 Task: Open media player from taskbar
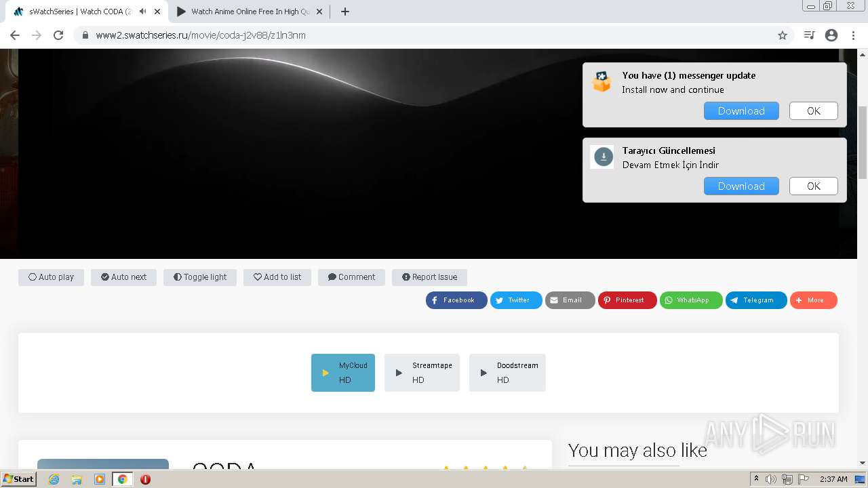tap(100, 479)
